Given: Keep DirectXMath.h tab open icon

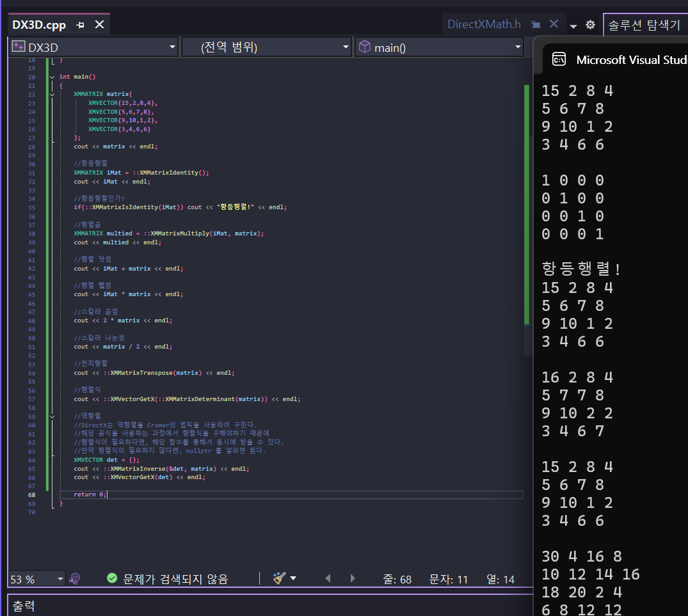Looking at the screenshot, I should click(x=535, y=24).
